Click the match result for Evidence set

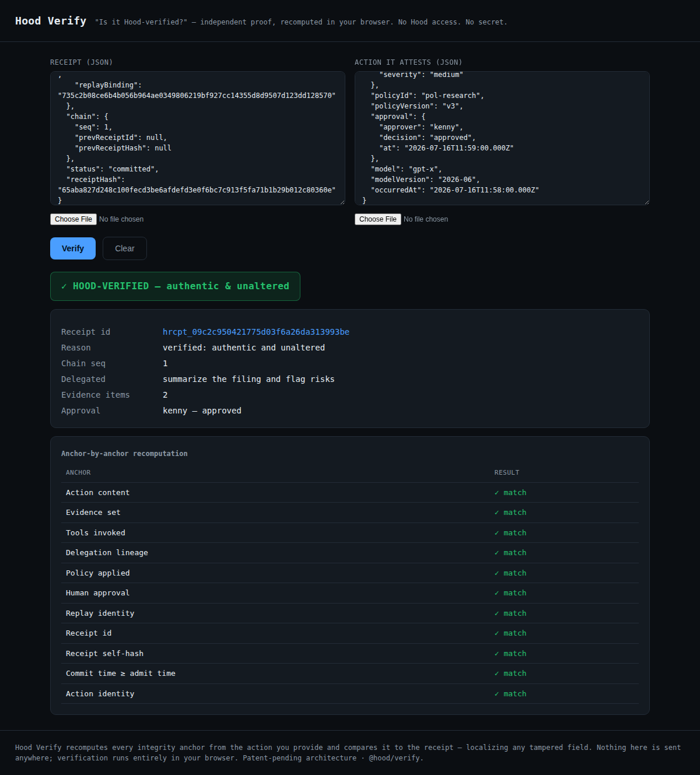coord(510,513)
